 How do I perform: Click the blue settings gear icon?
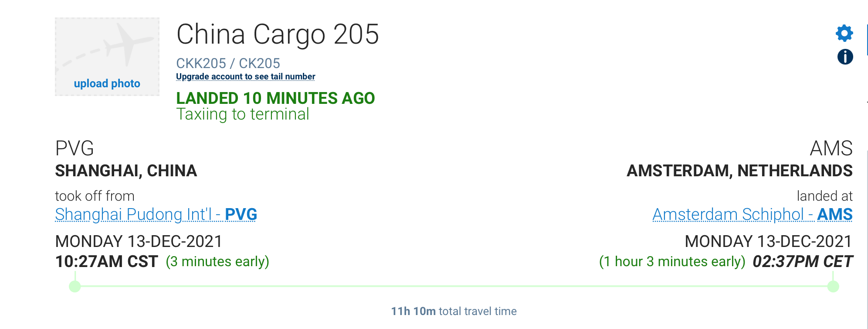[x=844, y=33]
